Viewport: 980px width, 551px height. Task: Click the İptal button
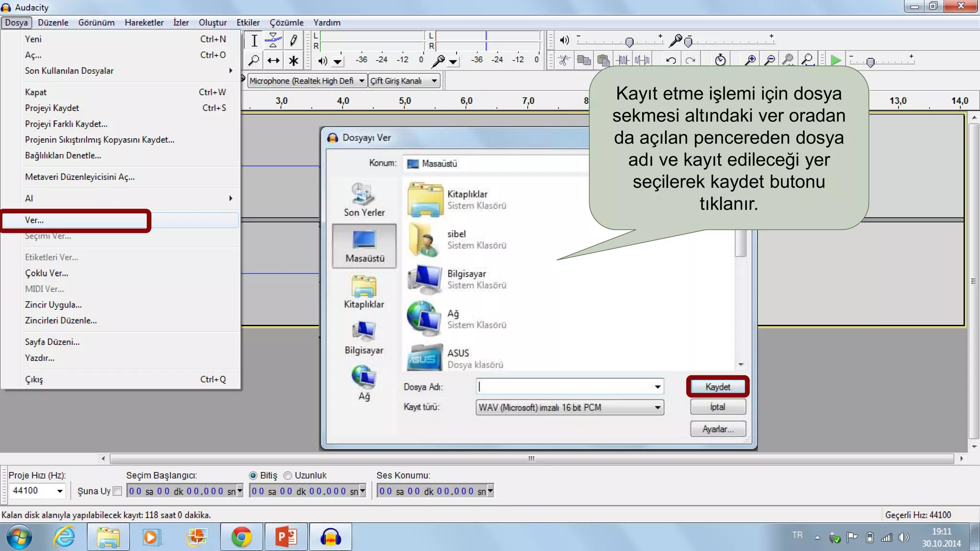718,407
